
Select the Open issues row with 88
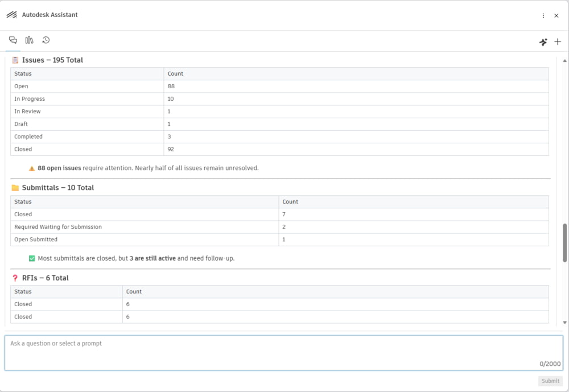click(x=279, y=86)
